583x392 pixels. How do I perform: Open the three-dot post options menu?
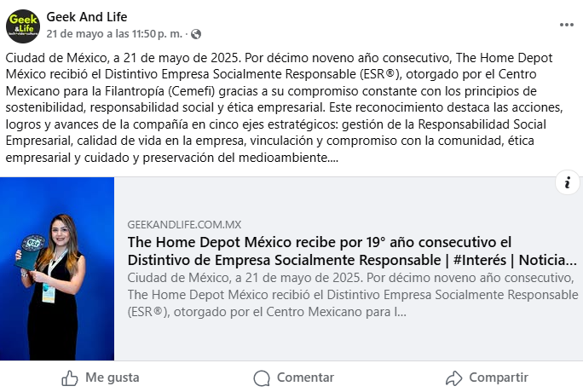point(566,25)
